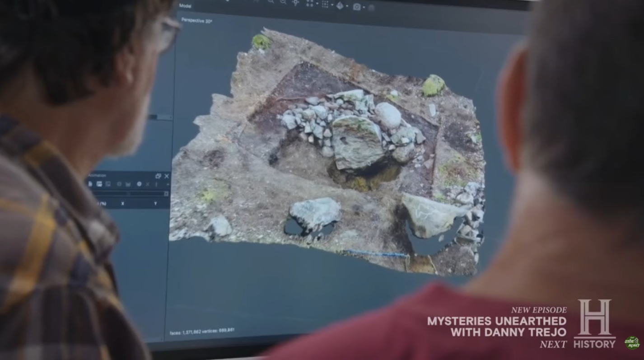Click the large central boulder in 3D model
The image size is (644, 360).
click(x=357, y=142)
